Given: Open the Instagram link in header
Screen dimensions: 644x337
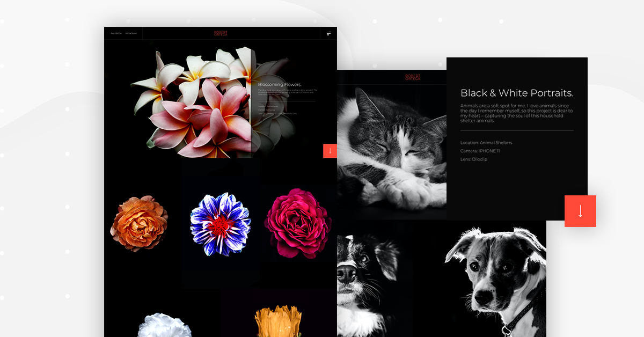Looking at the screenshot, I should [x=131, y=33].
